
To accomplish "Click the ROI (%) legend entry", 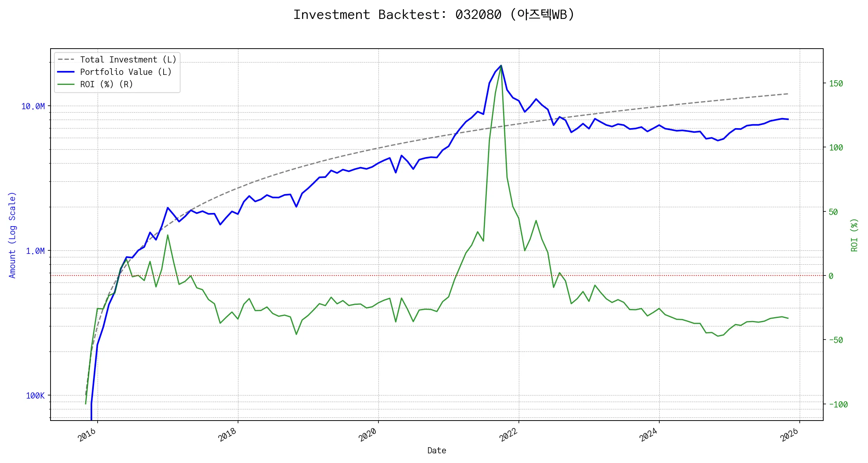I will (106, 84).
